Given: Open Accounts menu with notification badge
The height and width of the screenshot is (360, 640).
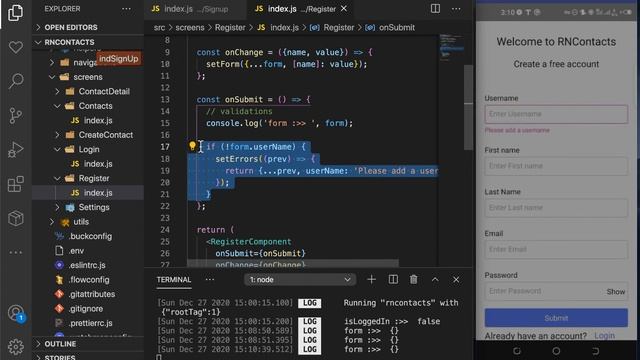Looking at the screenshot, I should pos(16,313).
